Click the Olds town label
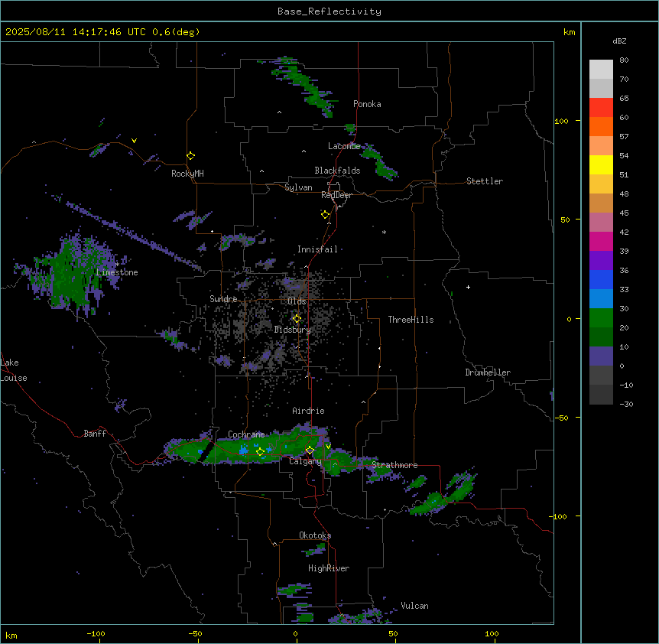 coord(297,301)
